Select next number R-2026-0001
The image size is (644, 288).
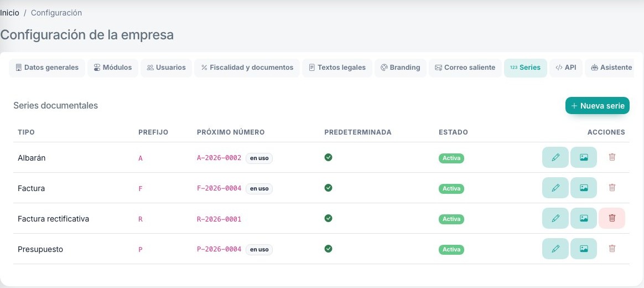[219, 219]
